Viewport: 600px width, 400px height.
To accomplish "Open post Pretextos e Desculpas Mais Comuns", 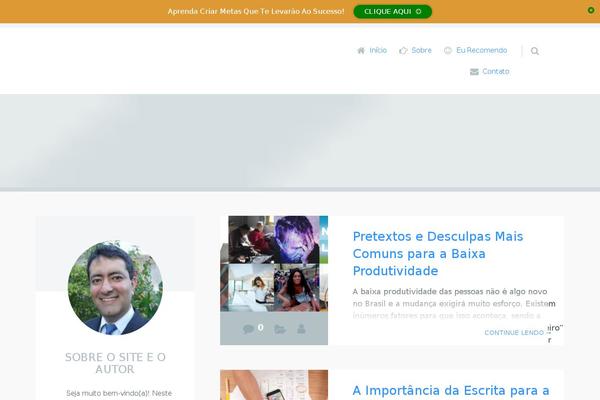I will 438,253.
